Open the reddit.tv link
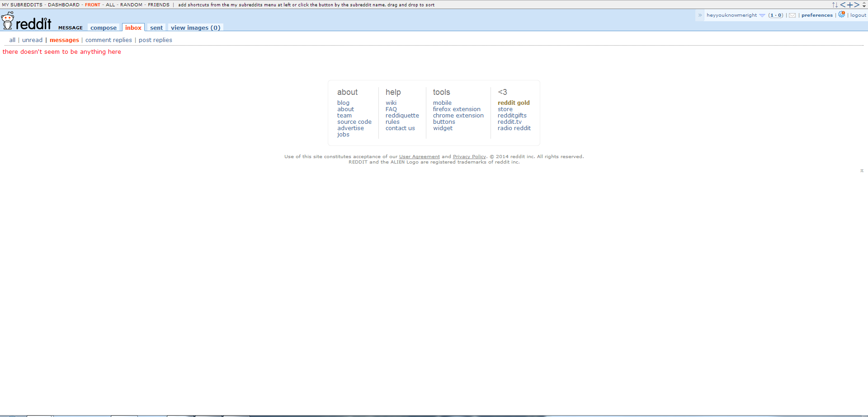 [509, 122]
